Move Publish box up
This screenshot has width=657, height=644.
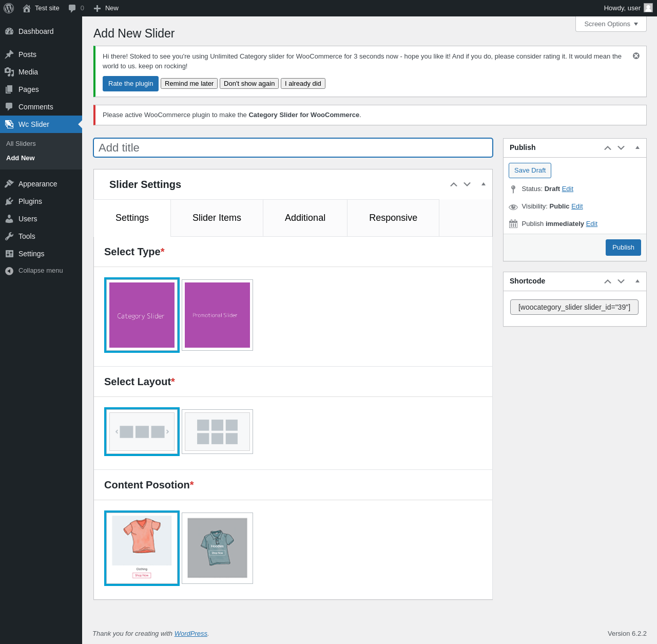pos(608,148)
